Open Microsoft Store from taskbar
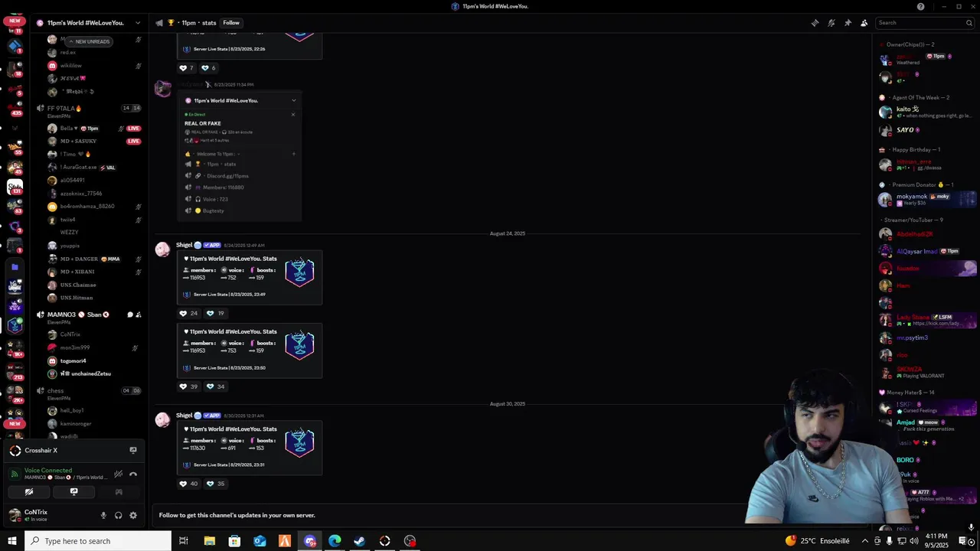The width and height of the screenshot is (980, 551). (x=234, y=541)
